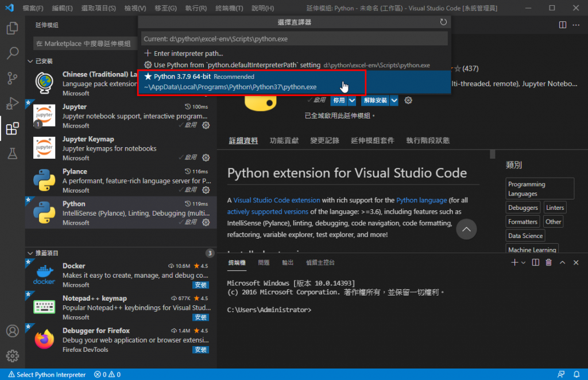Switch to the 偵錯主控台 panel tab
The width and height of the screenshot is (588, 380).
coord(320,263)
